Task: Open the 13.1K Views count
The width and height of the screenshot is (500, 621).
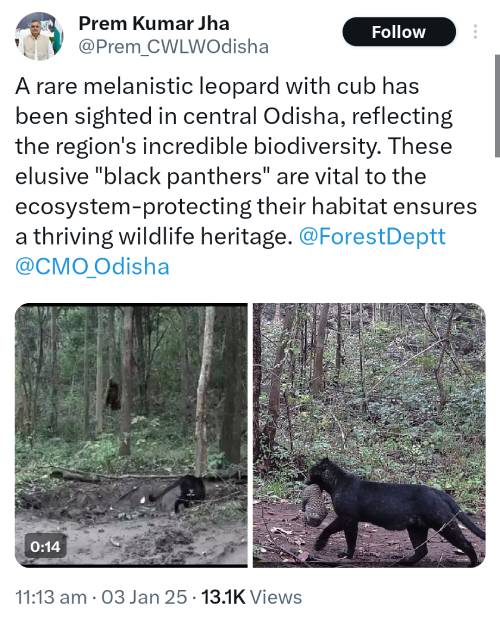Action: [252, 597]
